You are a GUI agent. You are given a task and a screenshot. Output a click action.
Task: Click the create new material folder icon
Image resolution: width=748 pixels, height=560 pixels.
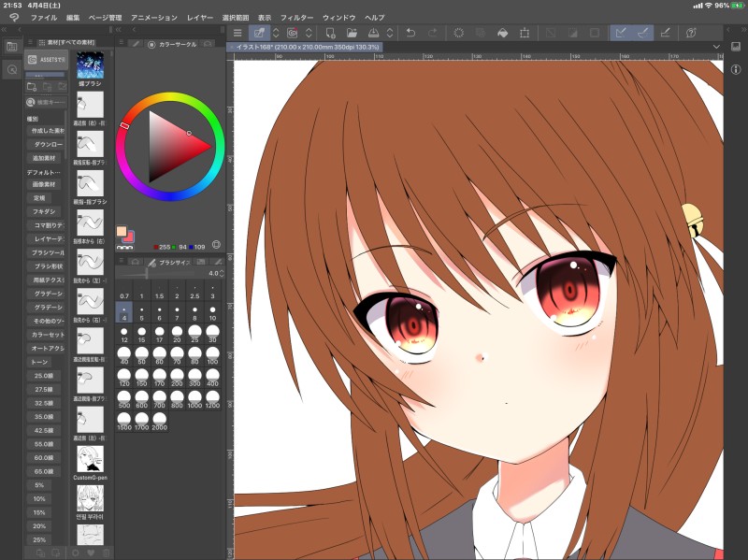pos(32,87)
